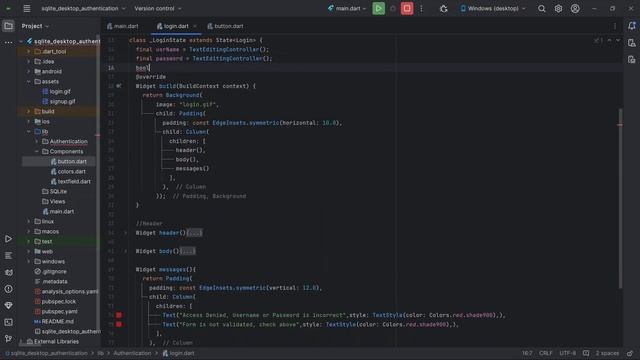Open the Notifications bell icon
Image resolution: width=640 pixels, height=360 pixels.
click(x=632, y=26)
